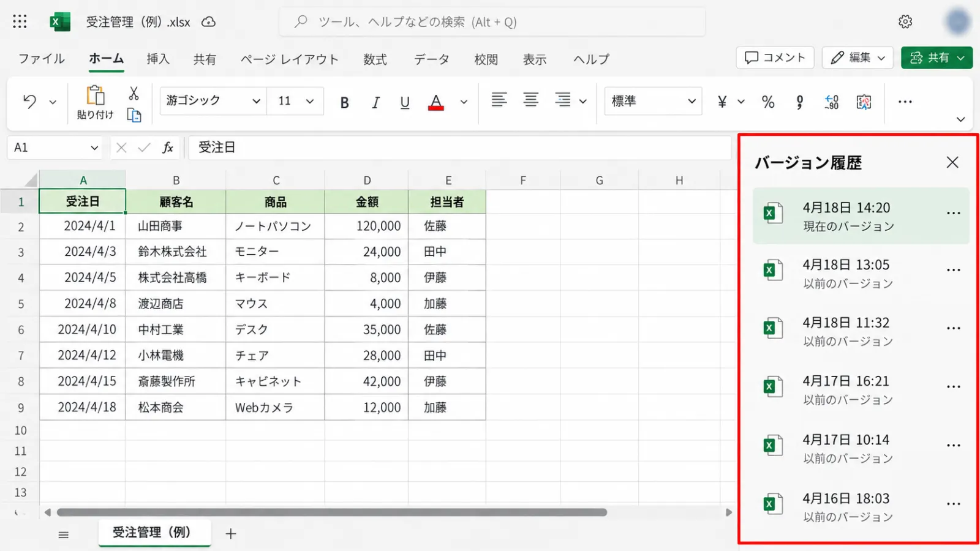Image resolution: width=980 pixels, height=551 pixels.
Task: Click the green 共有 button
Action: (x=937, y=58)
